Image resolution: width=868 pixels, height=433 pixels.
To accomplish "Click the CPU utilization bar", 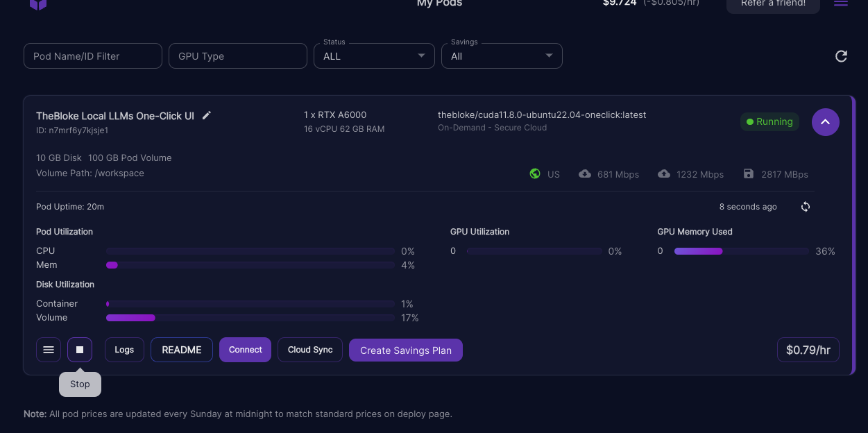I will pos(250,251).
